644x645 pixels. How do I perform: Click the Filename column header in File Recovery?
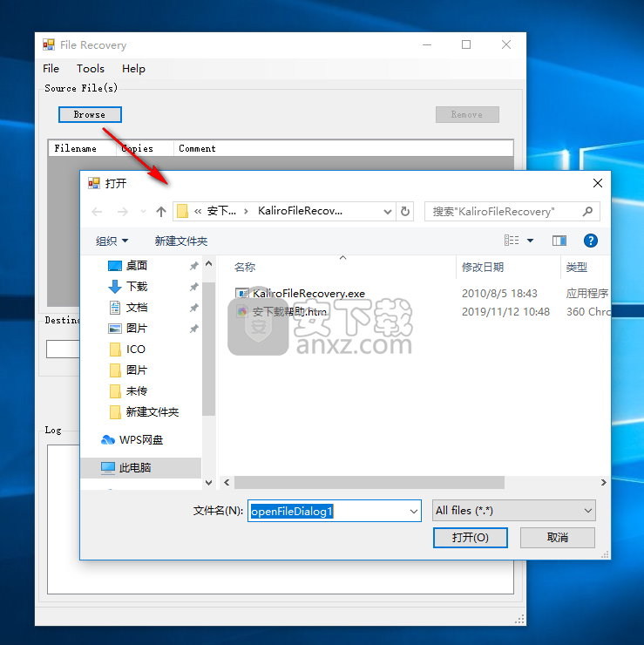coord(76,148)
